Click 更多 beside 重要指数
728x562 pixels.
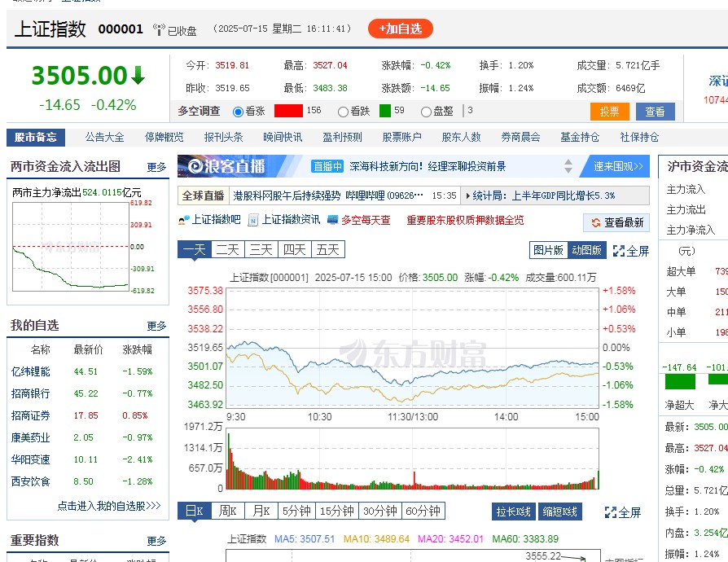156,541
